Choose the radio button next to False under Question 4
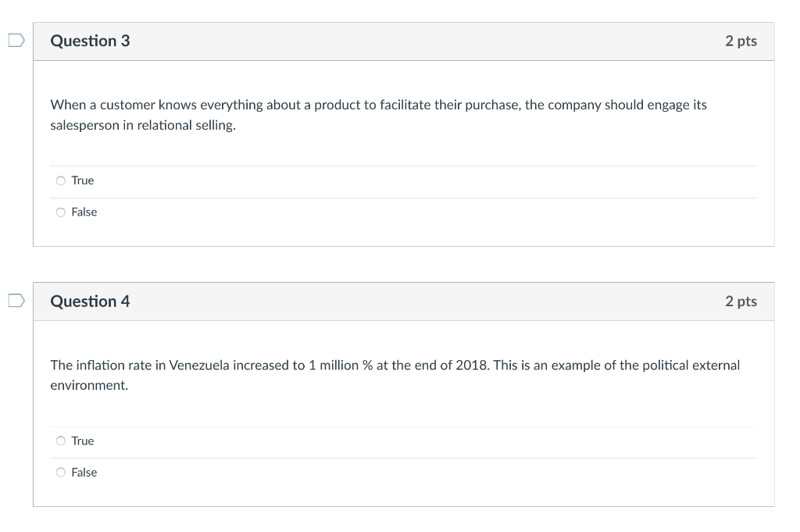This screenshot has height=532, width=800. point(60,472)
